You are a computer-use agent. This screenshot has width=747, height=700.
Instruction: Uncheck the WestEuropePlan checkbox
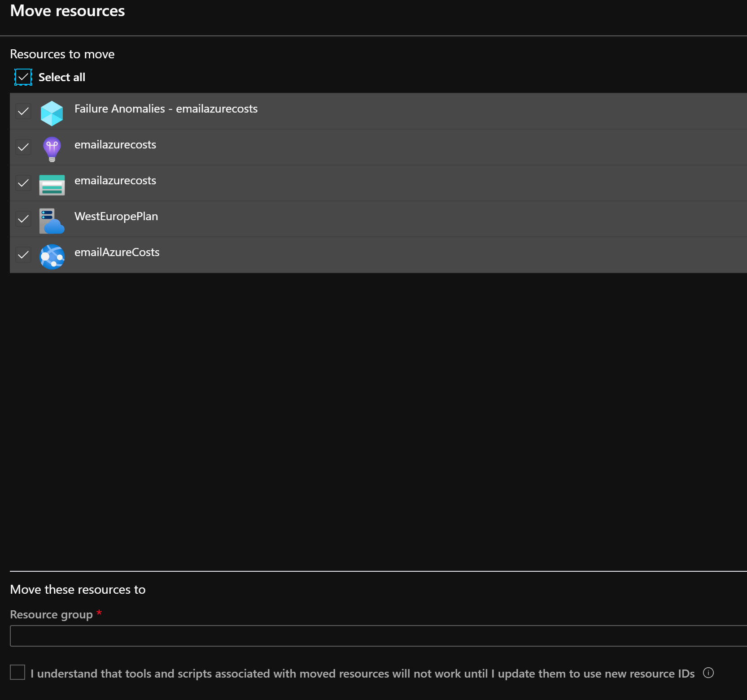(23, 219)
